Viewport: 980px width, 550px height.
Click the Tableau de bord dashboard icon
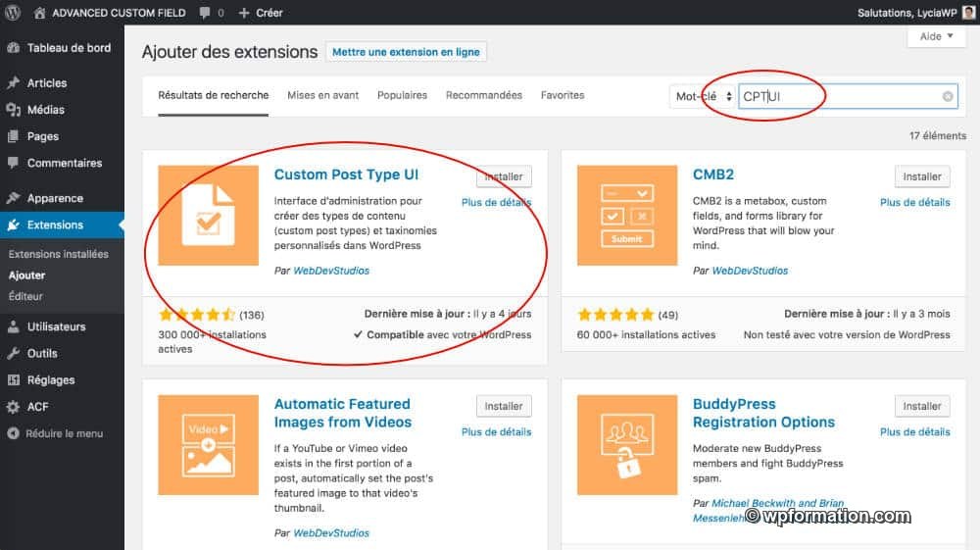(x=13, y=47)
